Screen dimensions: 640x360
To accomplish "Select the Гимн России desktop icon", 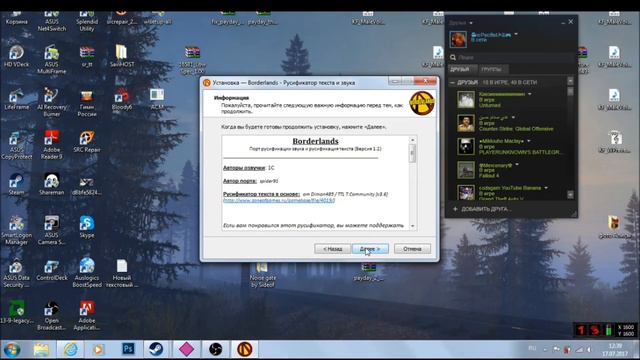I will coord(87,102).
